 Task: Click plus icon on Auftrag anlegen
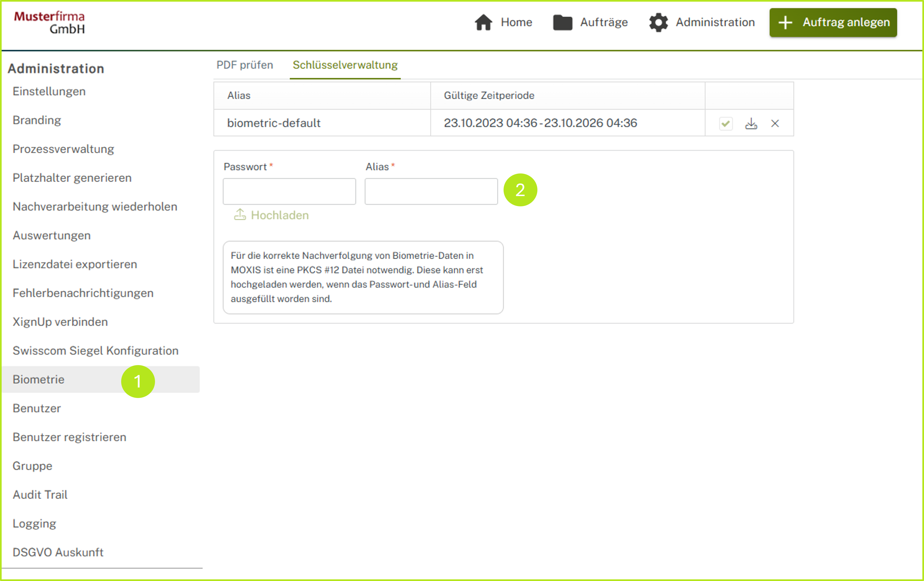point(785,22)
